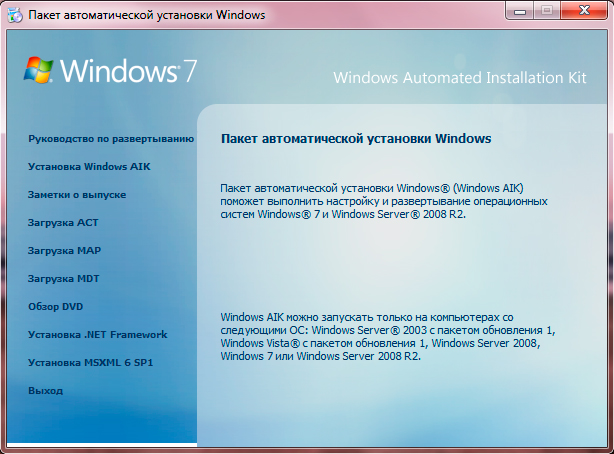614x454 pixels.
Task: Choose Выход to exit the installer
Action: pyautogui.click(x=45, y=391)
